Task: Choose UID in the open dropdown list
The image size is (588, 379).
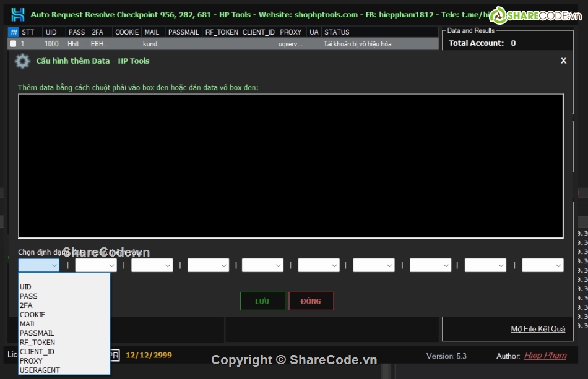Action: 64,287
